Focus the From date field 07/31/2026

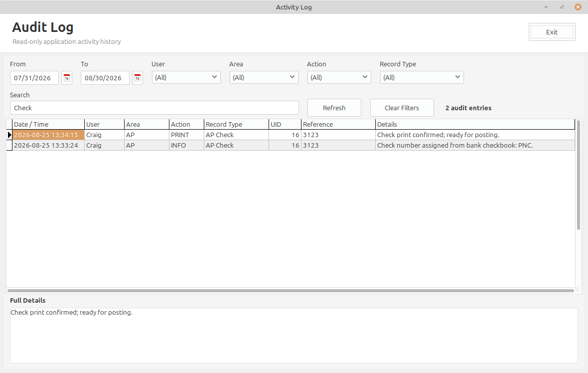click(x=34, y=78)
